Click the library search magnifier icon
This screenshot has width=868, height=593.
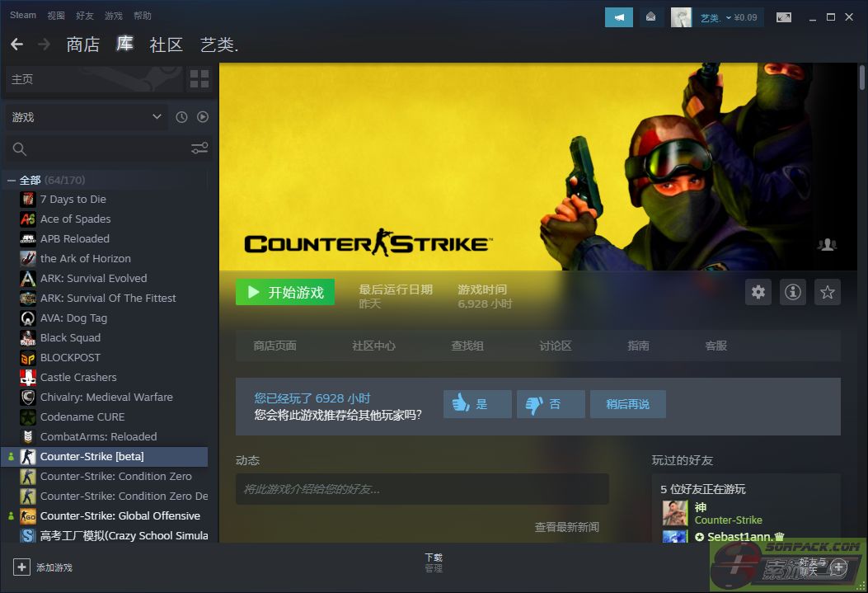click(20, 149)
